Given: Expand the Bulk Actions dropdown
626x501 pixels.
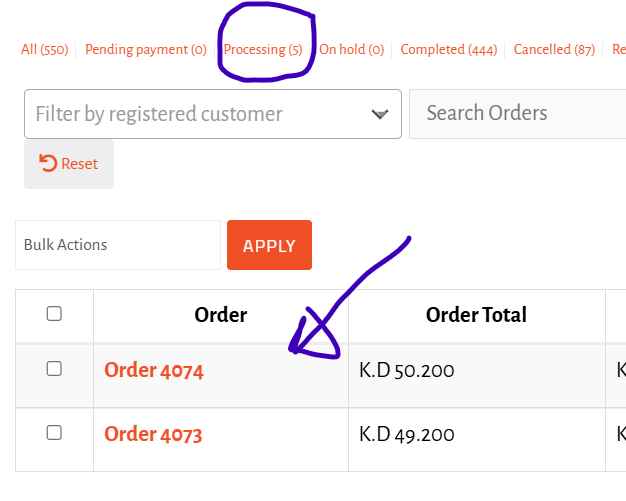Looking at the screenshot, I should tap(118, 245).
